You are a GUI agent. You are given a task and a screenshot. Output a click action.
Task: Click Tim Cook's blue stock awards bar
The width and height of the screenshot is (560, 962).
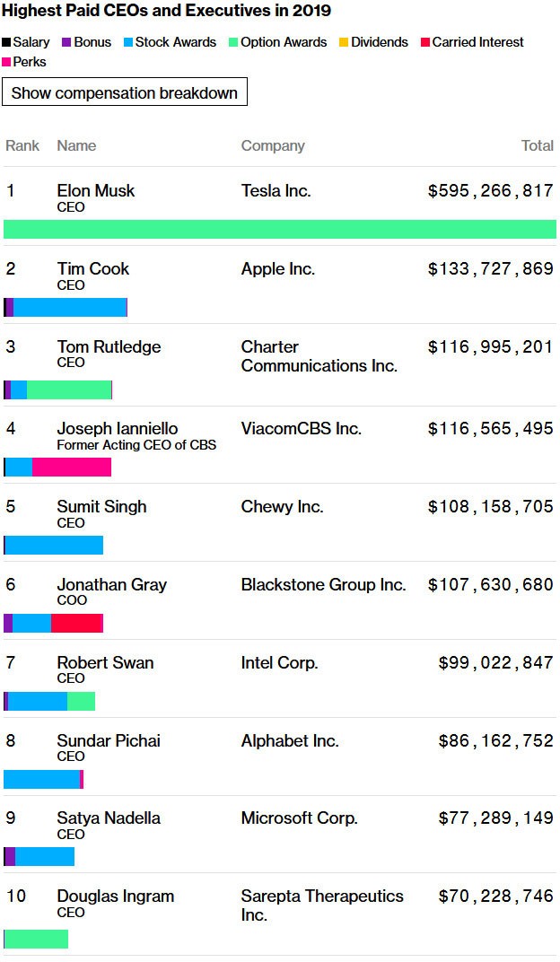[x=70, y=307]
